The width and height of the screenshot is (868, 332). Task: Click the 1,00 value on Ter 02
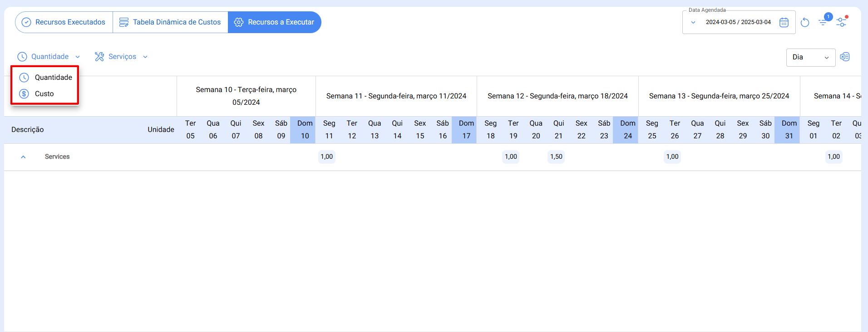(x=834, y=157)
